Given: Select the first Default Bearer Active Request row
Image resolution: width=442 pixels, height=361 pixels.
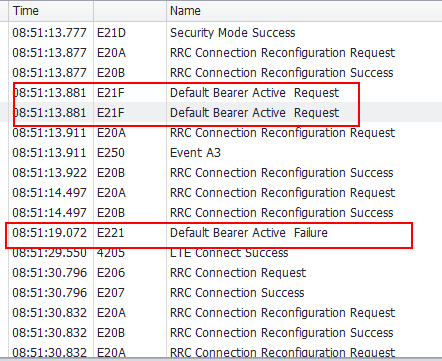Looking at the screenshot, I should point(221,93).
